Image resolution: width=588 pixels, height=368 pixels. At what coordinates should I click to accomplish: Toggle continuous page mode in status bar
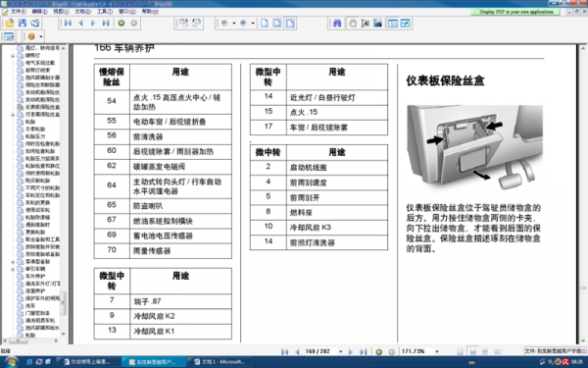(472, 352)
